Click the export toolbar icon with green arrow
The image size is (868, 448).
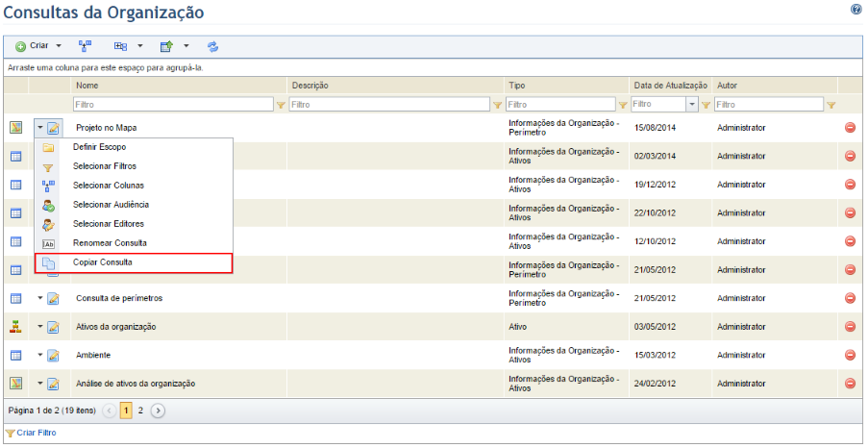[x=167, y=46]
